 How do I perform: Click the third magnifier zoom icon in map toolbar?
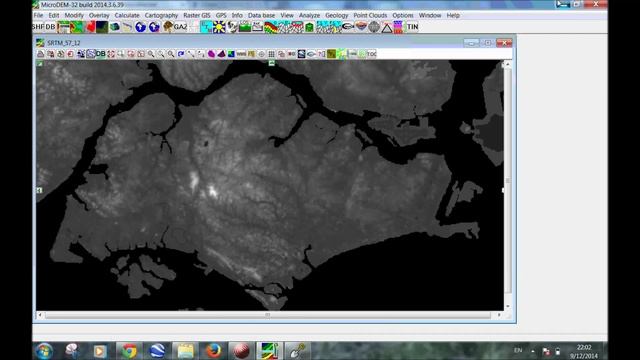tap(171, 54)
